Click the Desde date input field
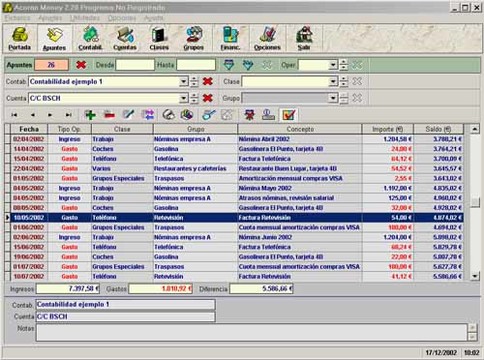 coord(135,65)
